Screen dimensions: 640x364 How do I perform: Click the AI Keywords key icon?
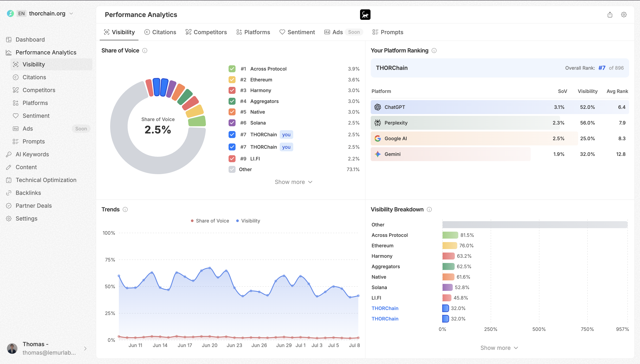pos(9,154)
